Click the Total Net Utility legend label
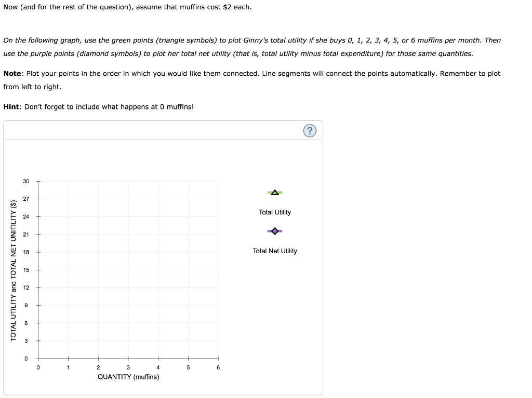This screenshot has width=532, height=398. (274, 251)
